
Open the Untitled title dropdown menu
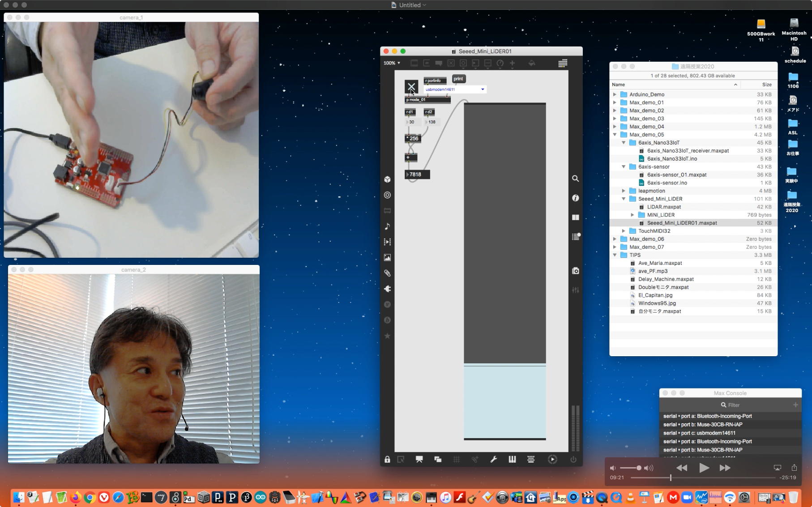(x=409, y=5)
